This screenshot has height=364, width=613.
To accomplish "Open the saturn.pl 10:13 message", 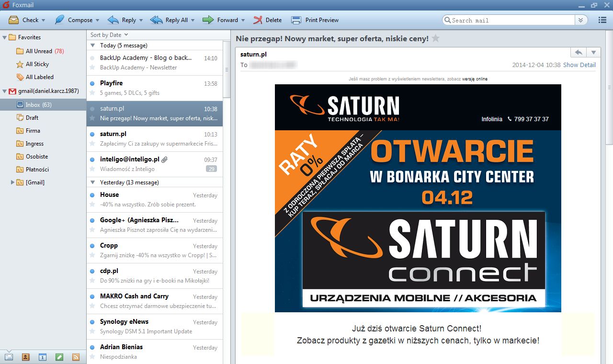I will 155,139.
